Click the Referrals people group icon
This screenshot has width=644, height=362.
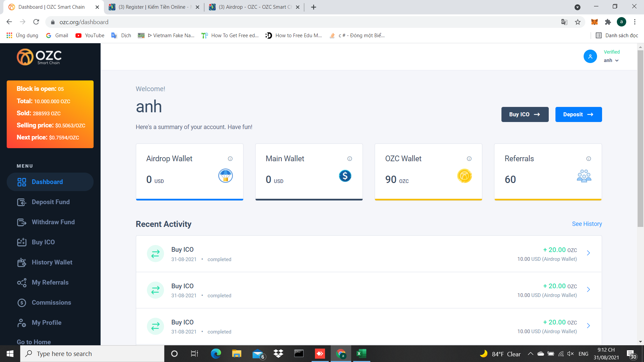point(584,176)
